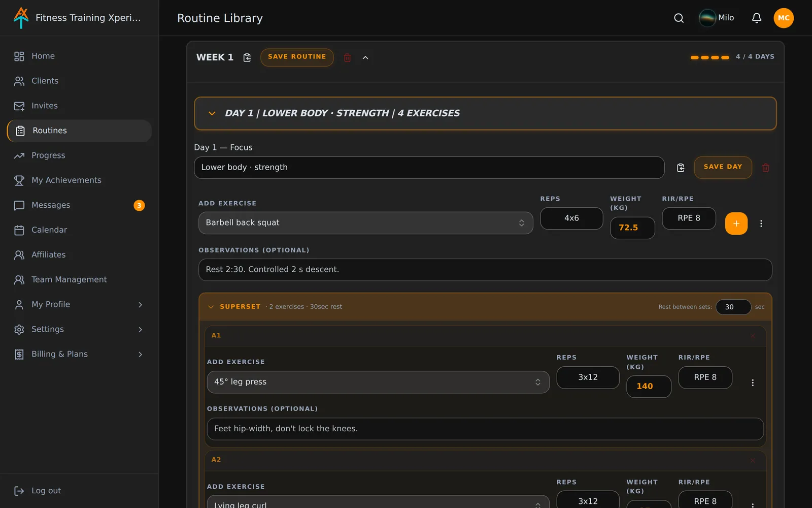The width and height of the screenshot is (812, 508).
Task: Expand My Profile submenu
Action: [140, 305]
